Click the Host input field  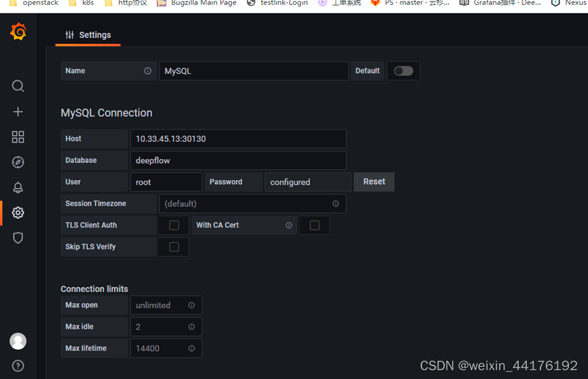tap(238, 139)
